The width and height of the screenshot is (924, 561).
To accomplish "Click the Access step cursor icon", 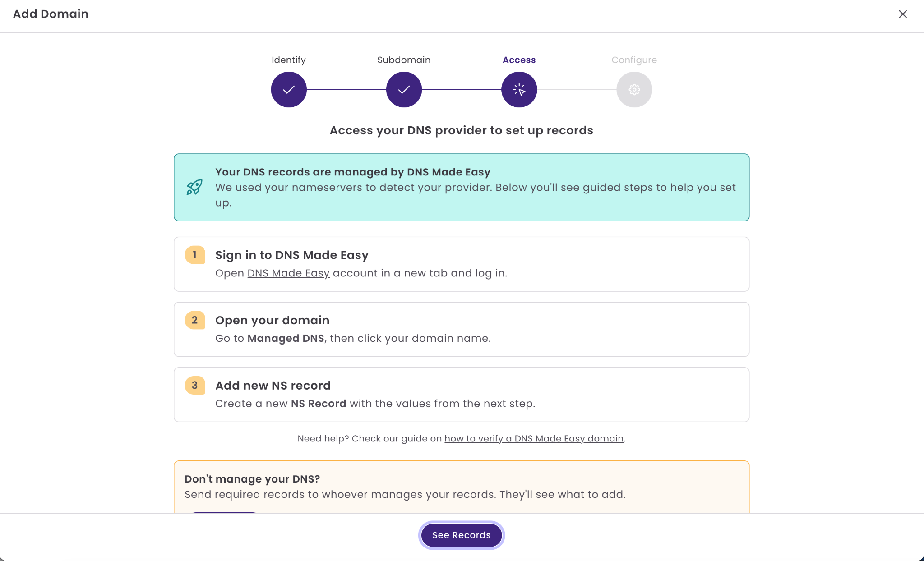I will coord(519,89).
